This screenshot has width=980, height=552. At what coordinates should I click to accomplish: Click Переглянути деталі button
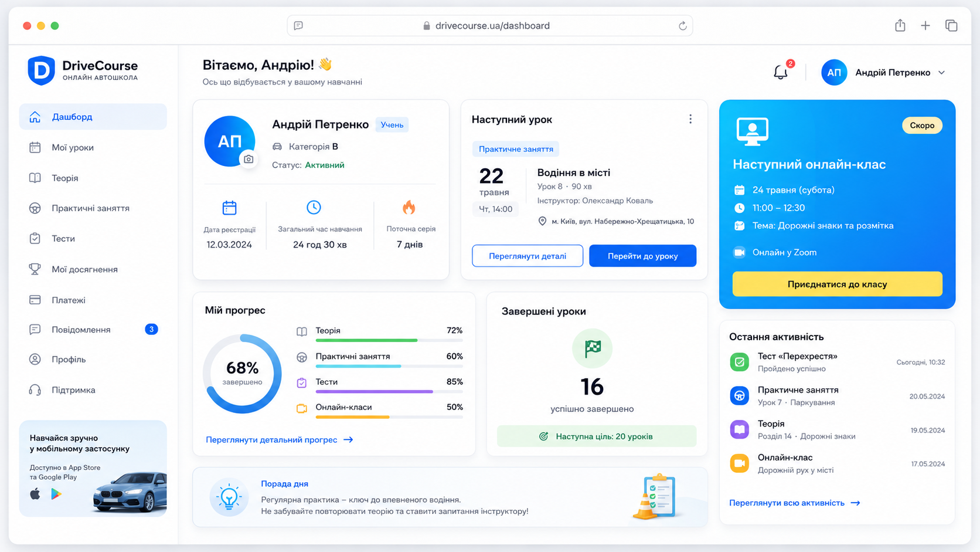pyautogui.click(x=528, y=256)
